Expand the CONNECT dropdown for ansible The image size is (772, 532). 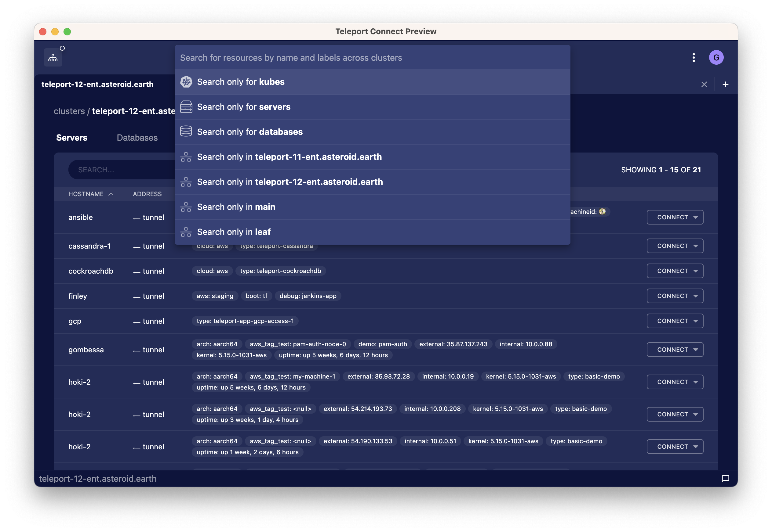pos(696,217)
